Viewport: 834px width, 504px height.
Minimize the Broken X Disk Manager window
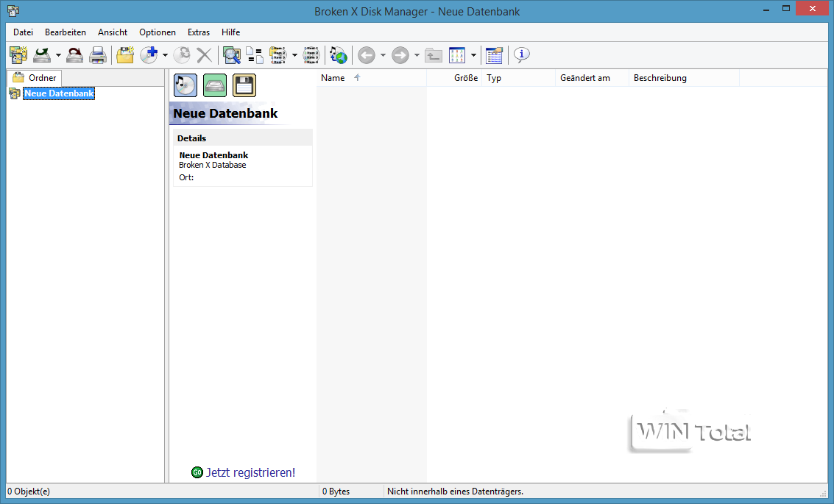[766, 10]
